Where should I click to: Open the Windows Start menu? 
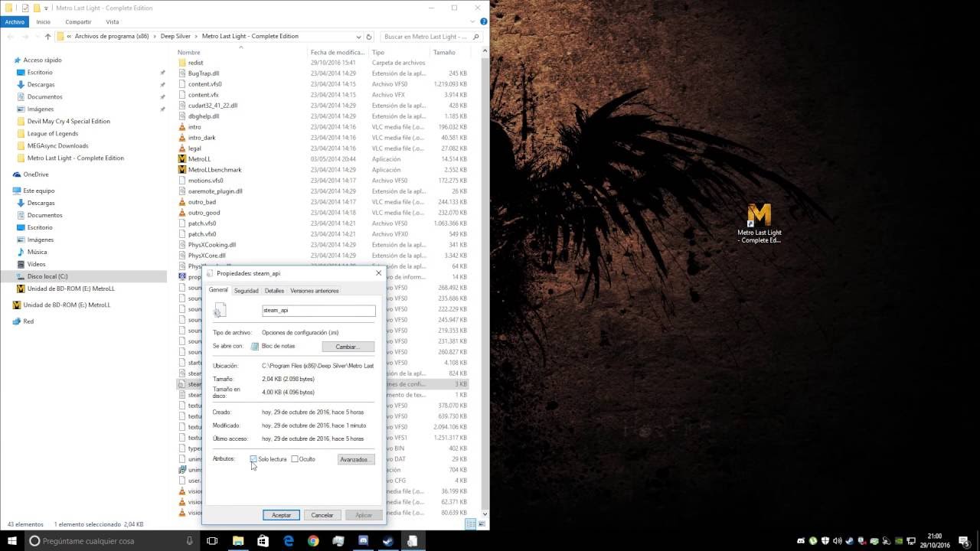pos(12,541)
